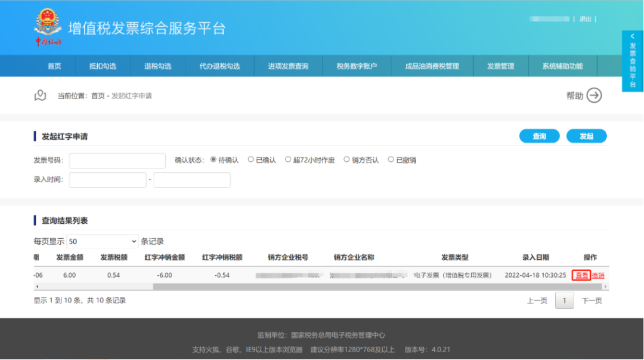The image size is (644, 360).
Task: Select the 已确认 status radio button
Action: point(251,160)
